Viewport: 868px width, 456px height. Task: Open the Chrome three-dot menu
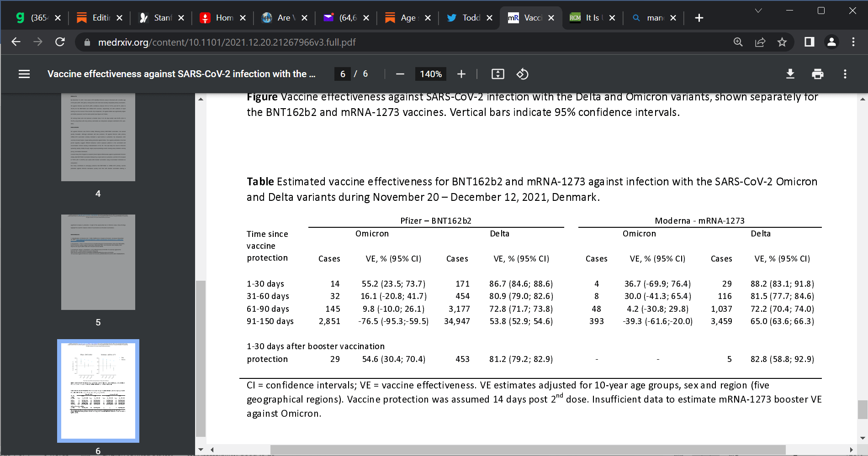tap(853, 42)
